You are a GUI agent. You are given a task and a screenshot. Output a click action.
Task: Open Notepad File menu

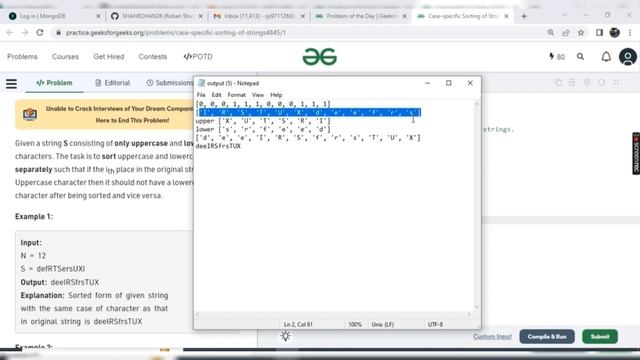201,95
